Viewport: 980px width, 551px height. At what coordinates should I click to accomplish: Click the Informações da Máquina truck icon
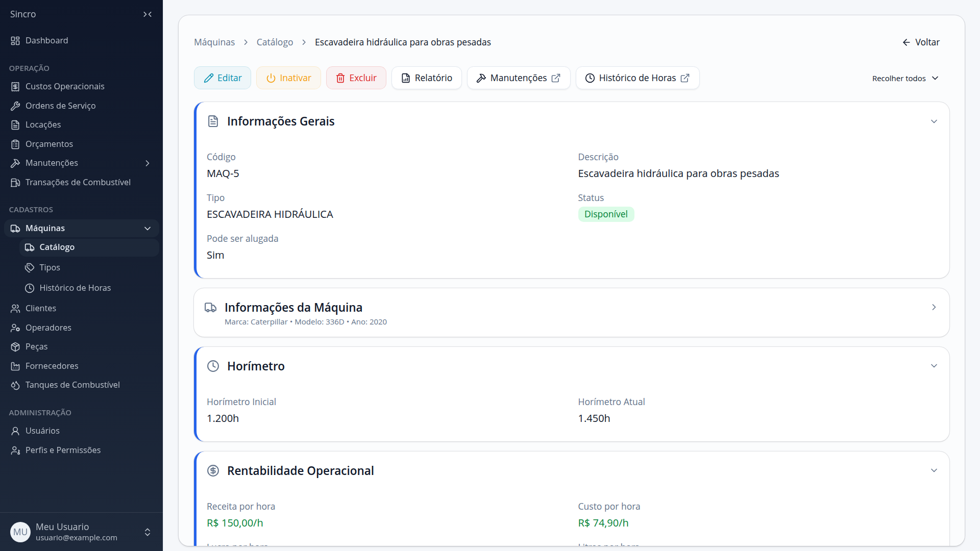coord(210,308)
